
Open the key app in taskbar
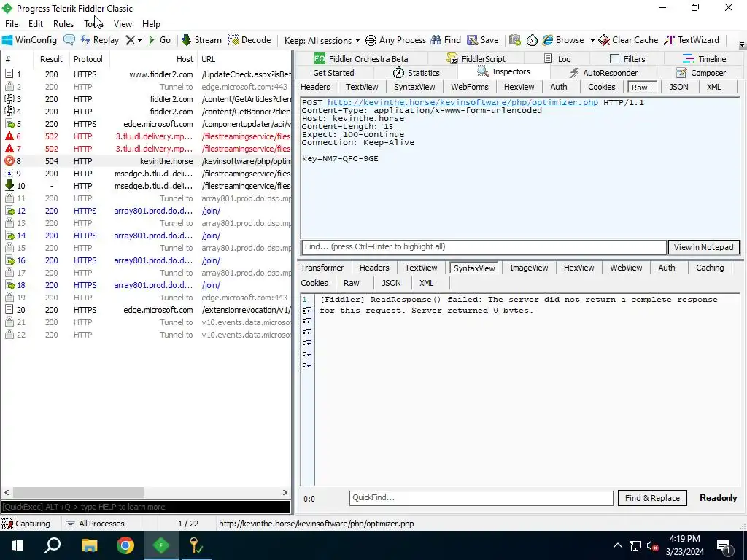[196, 545]
